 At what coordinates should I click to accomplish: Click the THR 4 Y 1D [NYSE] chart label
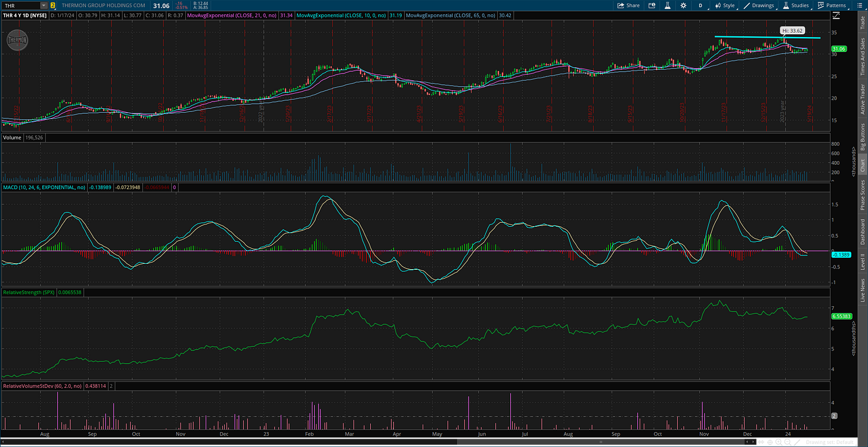point(24,15)
